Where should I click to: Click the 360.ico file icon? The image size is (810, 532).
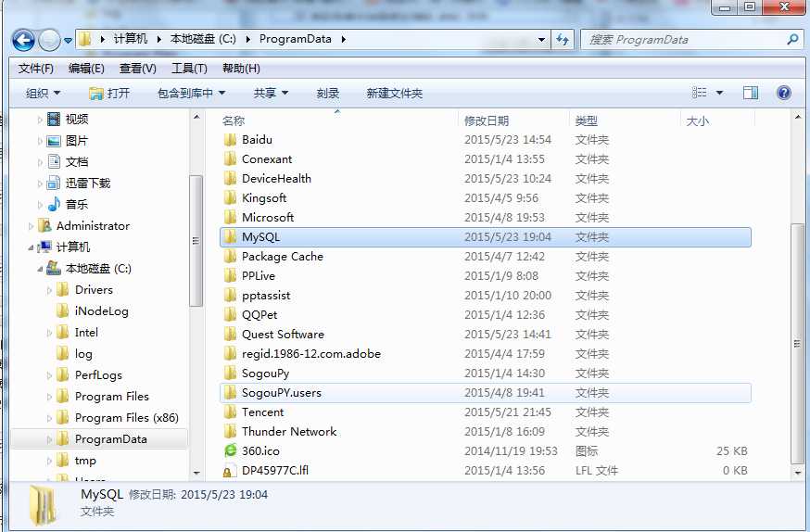(x=231, y=451)
